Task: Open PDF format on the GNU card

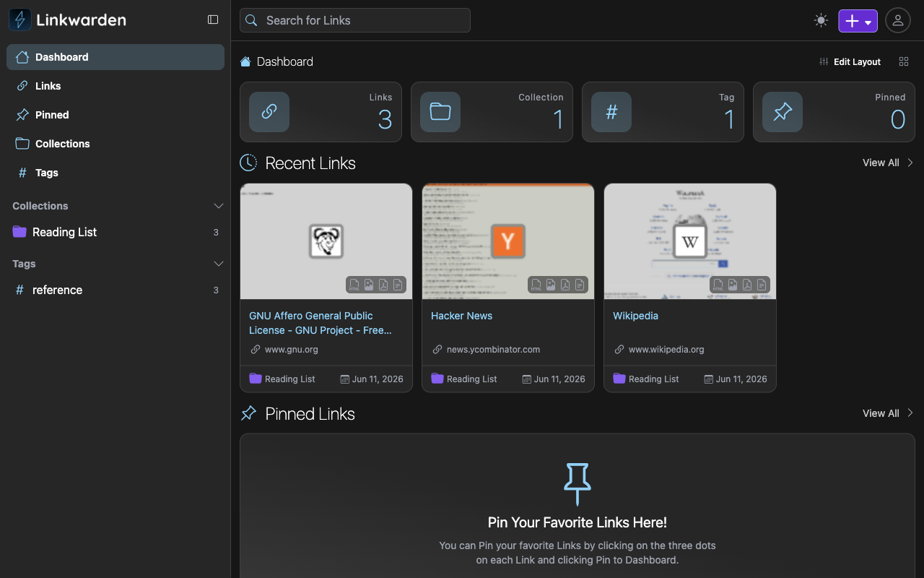Action: [383, 285]
